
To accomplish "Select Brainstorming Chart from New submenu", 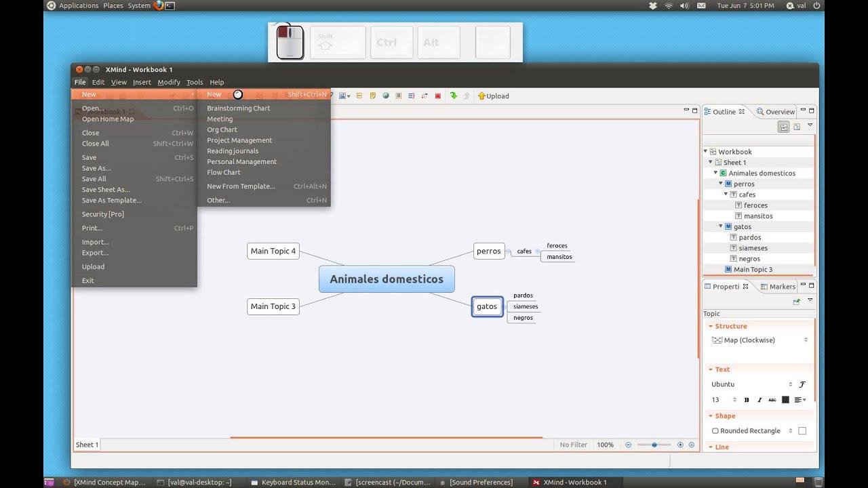I will click(x=239, y=108).
